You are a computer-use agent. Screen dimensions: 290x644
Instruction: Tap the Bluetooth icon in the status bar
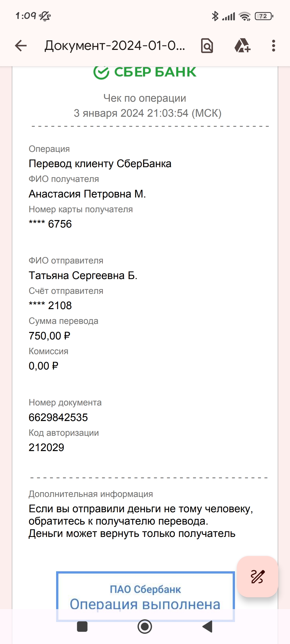(x=215, y=16)
